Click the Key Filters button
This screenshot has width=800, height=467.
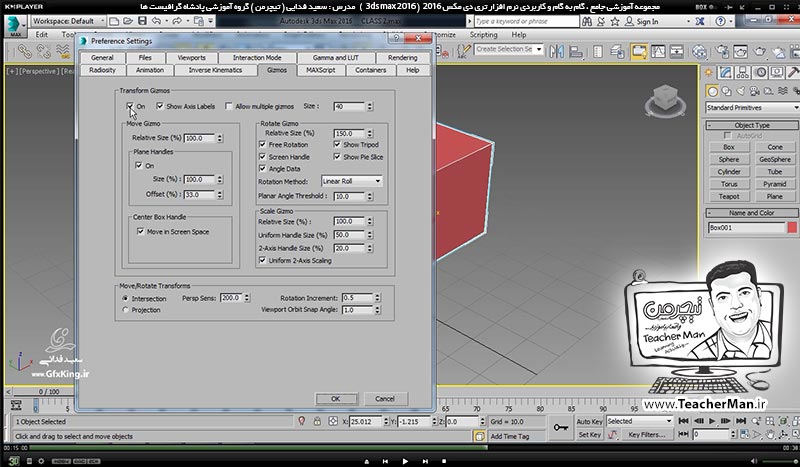646,434
